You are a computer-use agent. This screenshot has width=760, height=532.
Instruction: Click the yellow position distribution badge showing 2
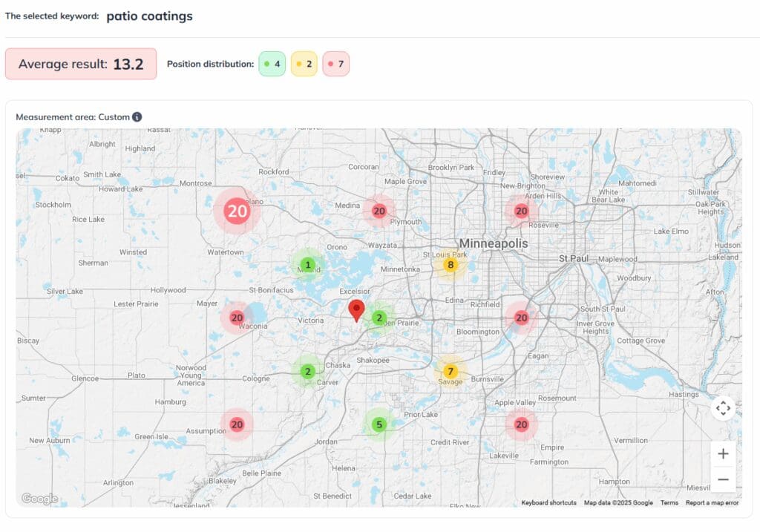click(x=304, y=65)
